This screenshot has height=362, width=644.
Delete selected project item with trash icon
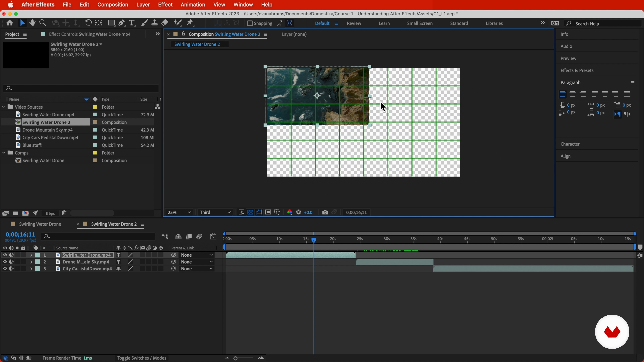tap(64, 213)
